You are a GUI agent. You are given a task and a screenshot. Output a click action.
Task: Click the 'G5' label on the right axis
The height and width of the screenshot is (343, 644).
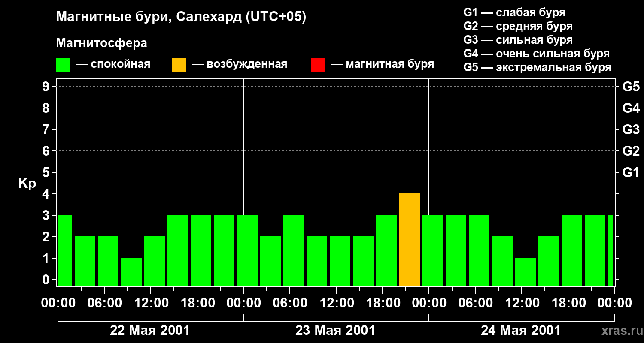click(x=631, y=87)
